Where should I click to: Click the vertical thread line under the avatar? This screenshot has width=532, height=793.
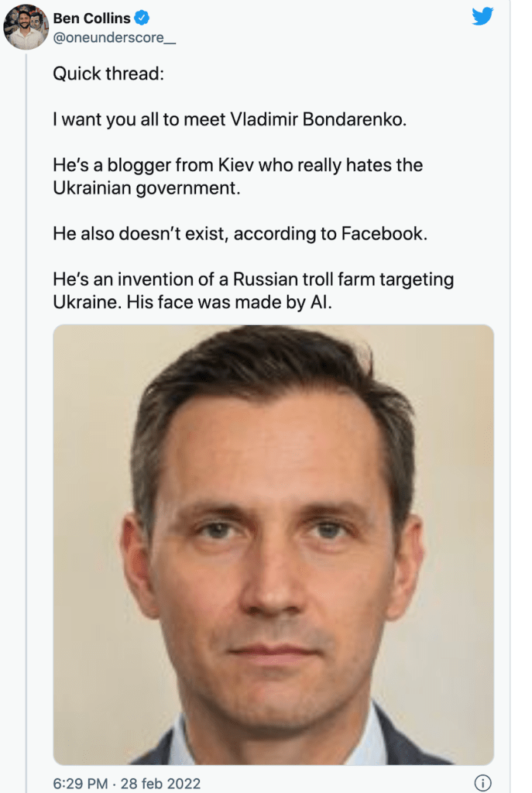click(x=26, y=387)
